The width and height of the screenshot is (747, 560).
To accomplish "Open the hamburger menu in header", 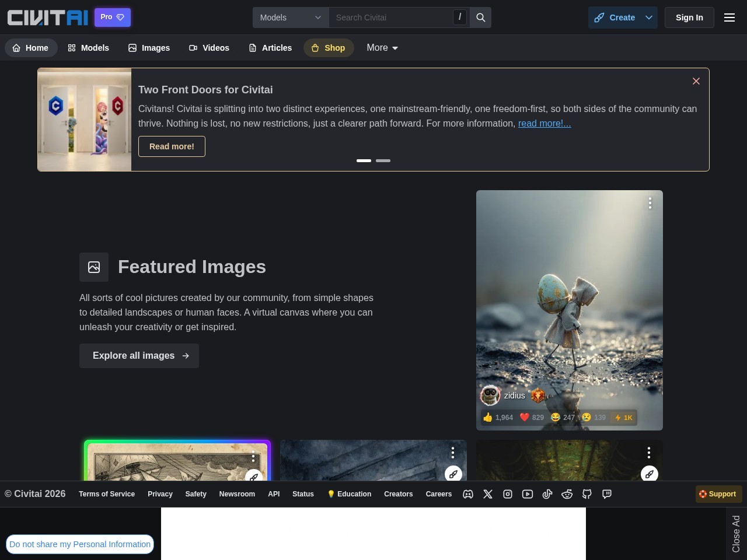I will 729,17.
